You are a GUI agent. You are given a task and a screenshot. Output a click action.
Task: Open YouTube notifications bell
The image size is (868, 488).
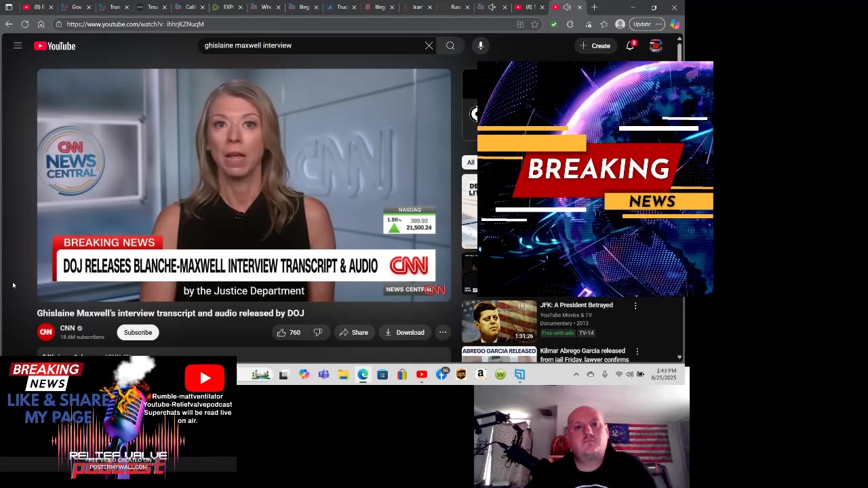(x=630, y=45)
